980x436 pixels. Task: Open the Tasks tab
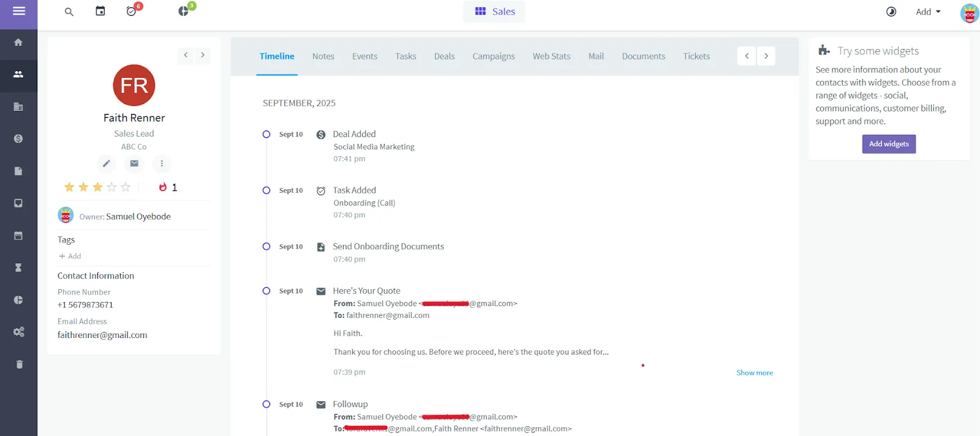tap(405, 56)
